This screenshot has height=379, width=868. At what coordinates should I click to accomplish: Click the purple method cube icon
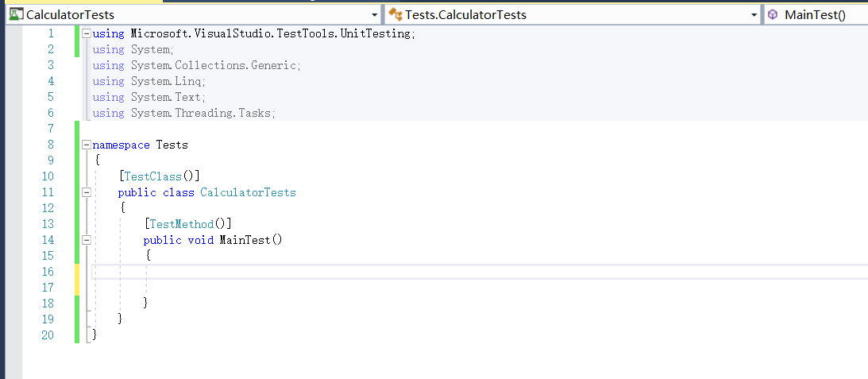772,14
